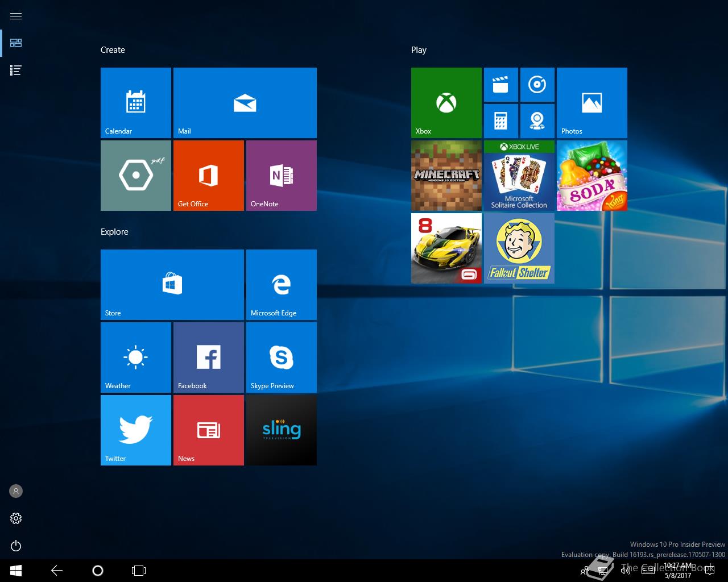Open the volume control in tray
Image resolution: width=728 pixels, height=582 pixels.
[626, 571]
